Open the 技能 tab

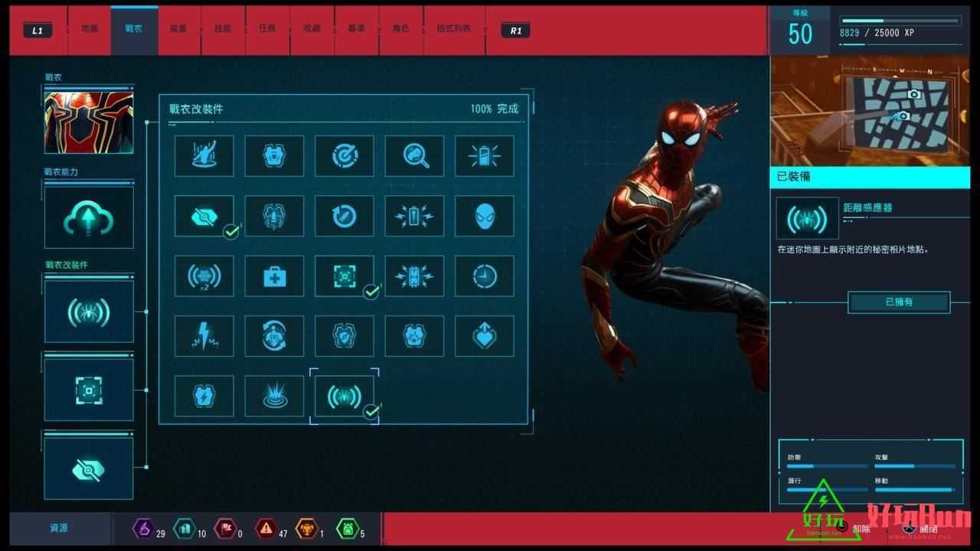coord(223,29)
